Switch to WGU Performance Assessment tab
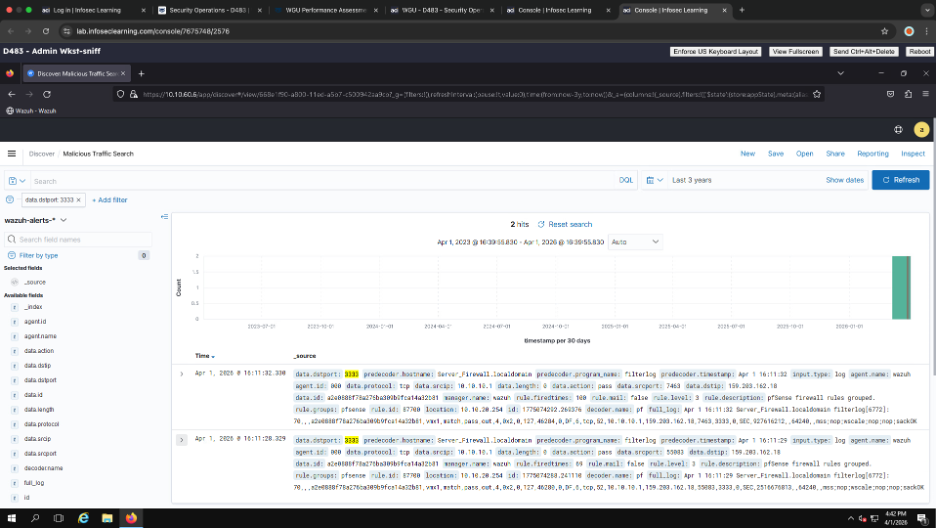This screenshot has height=528, width=936. pyautogui.click(x=325, y=10)
